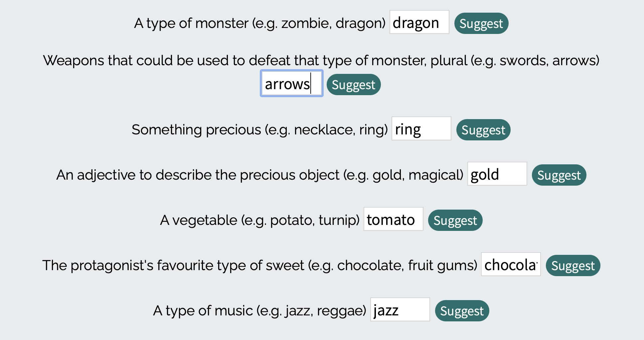Click the weapons input containing 'arrows'
644x340 pixels.
(x=291, y=84)
